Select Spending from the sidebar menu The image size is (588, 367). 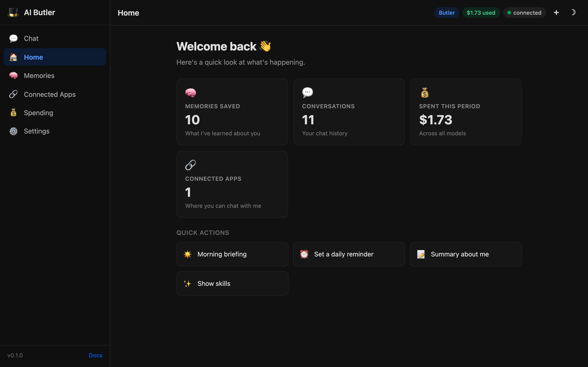coord(38,112)
